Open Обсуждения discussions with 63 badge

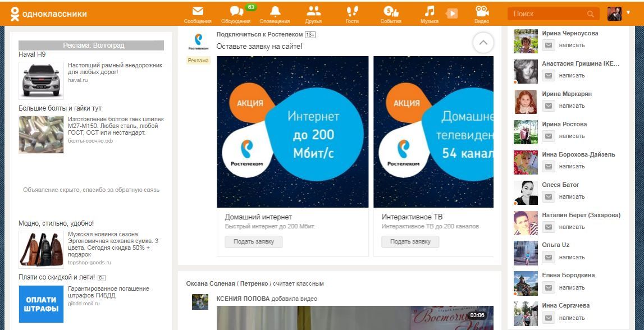pos(236,15)
